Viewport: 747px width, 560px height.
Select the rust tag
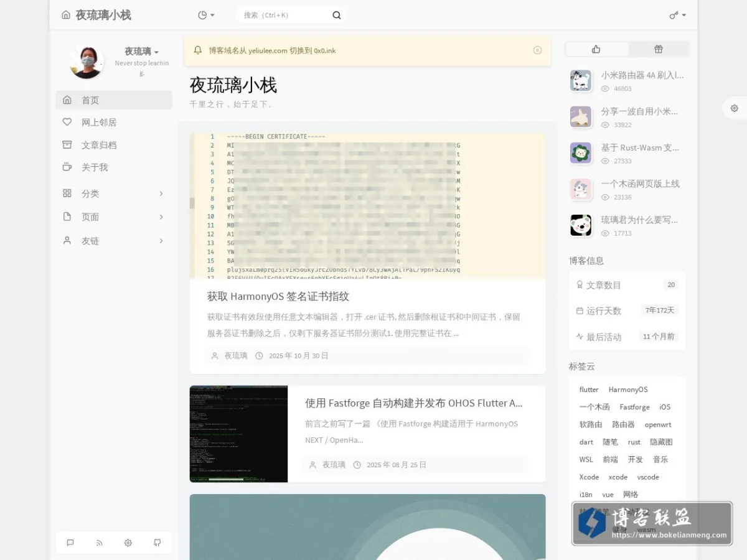pos(634,442)
